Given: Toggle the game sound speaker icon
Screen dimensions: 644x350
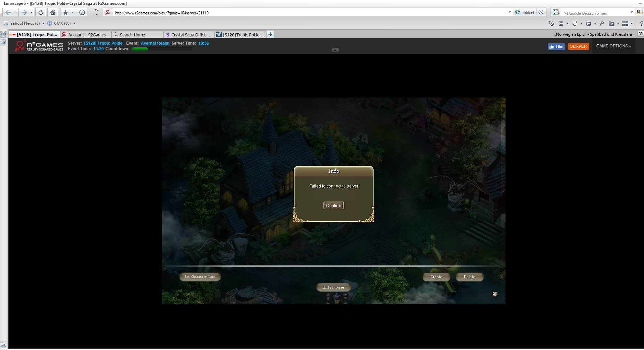Looking at the screenshot, I should pyautogui.click(x=495, y=294).
